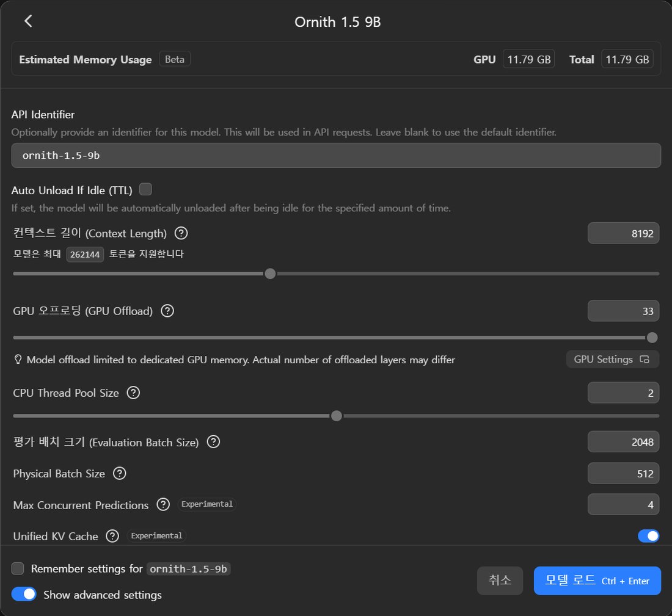Click the Beta badge
Screen dimensions: 672x616
(175, 59)
